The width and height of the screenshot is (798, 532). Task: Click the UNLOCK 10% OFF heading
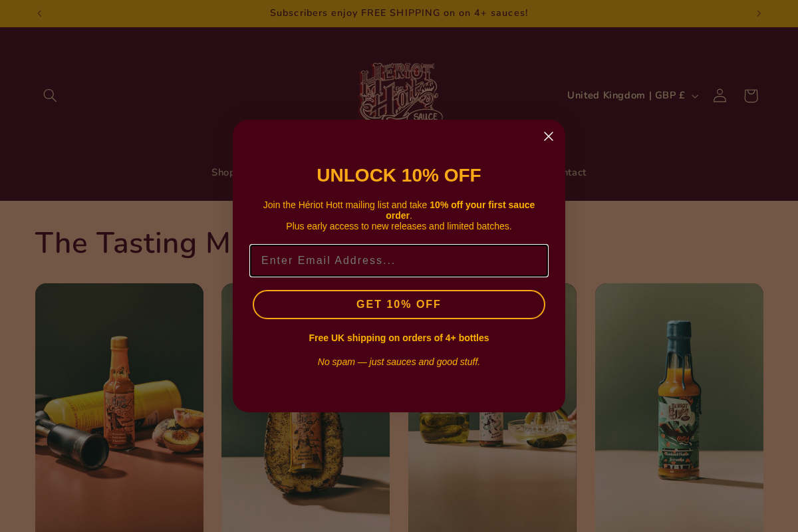399,176
